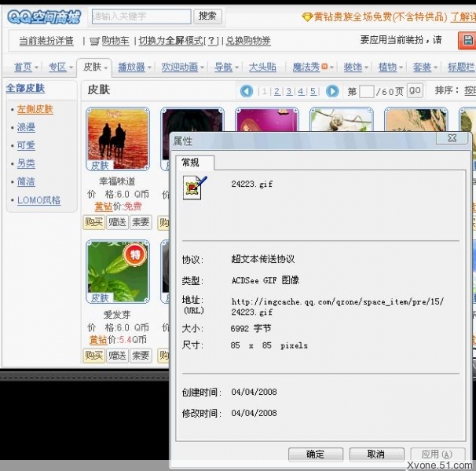Go to page 2 of skins
Viewport: 476px width, 471px height.
(x=276, y=91)
